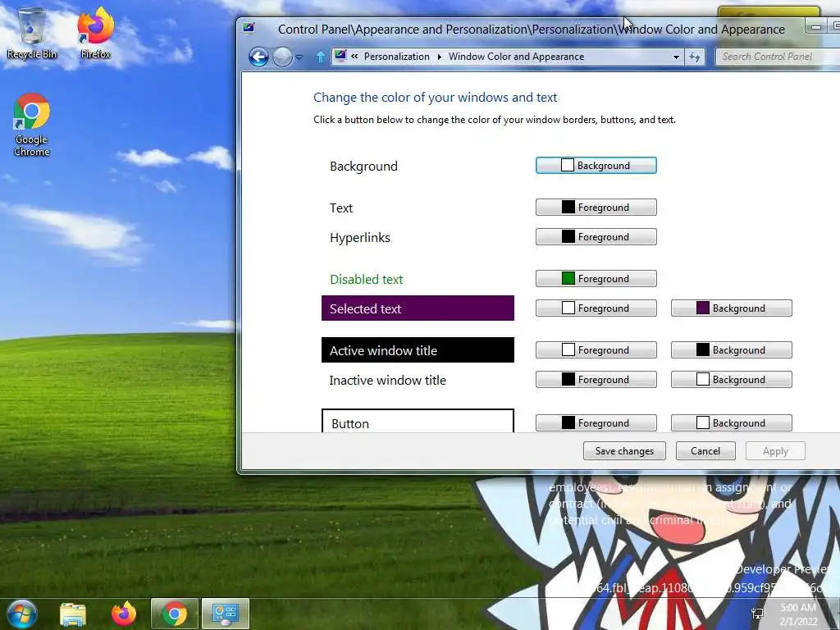Click the Hyperlinks label
Image resolution: width=840 pixels, height=630 pixels.
click(360, 237)
